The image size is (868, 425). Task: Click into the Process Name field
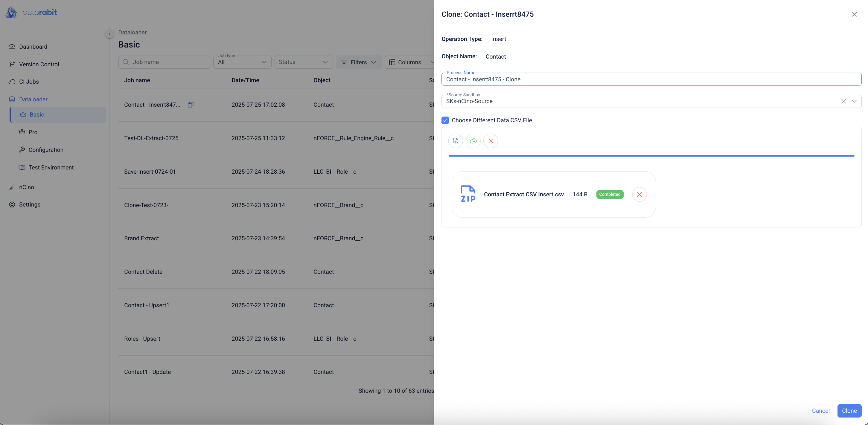coord(651,80)
